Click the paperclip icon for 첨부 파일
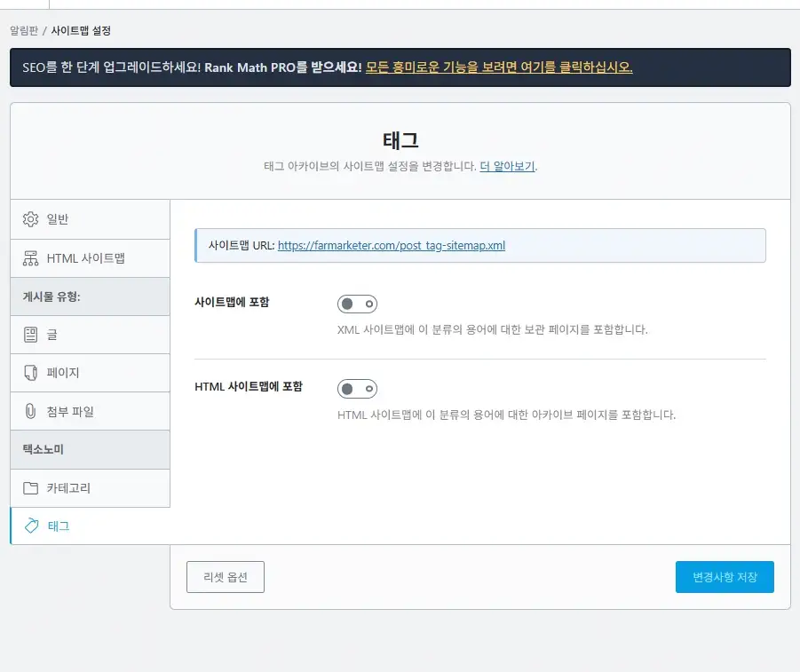Viewport: 800px width, 672px height. 30,411
